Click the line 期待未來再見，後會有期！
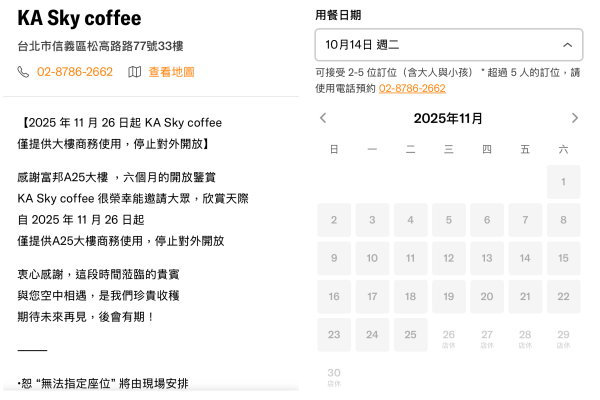 click(x=86, y=317)
